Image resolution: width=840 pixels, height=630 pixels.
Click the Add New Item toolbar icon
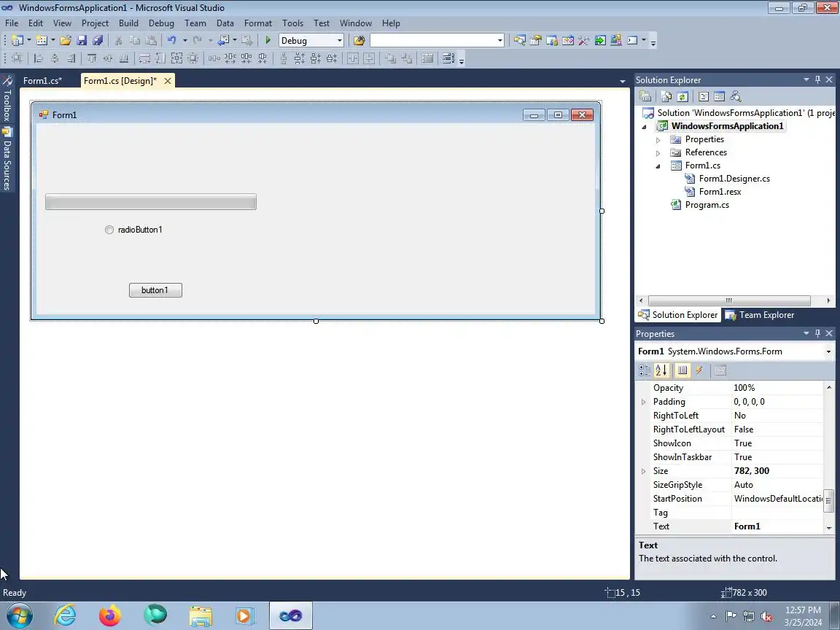[42, 40]
